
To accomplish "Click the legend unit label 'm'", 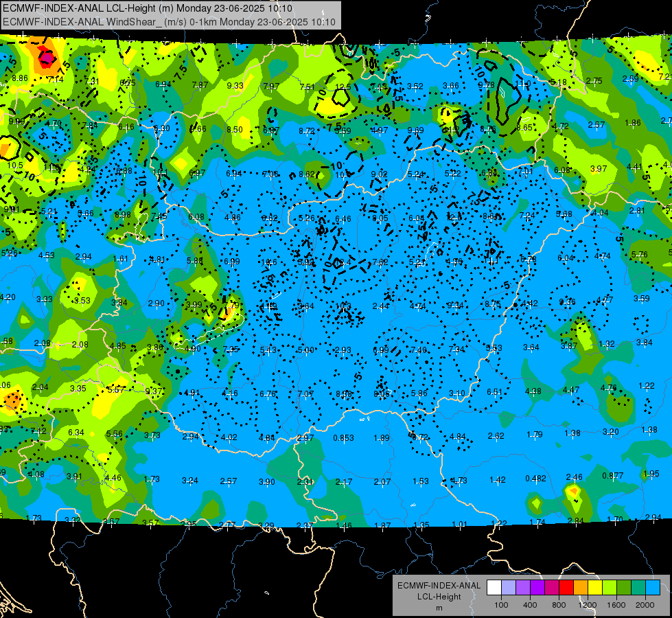I will (439, 608).
